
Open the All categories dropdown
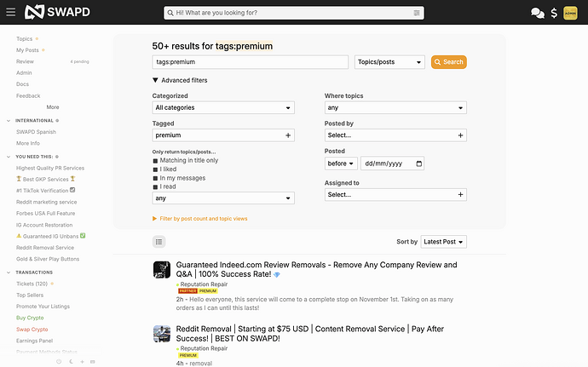point(223,107)
